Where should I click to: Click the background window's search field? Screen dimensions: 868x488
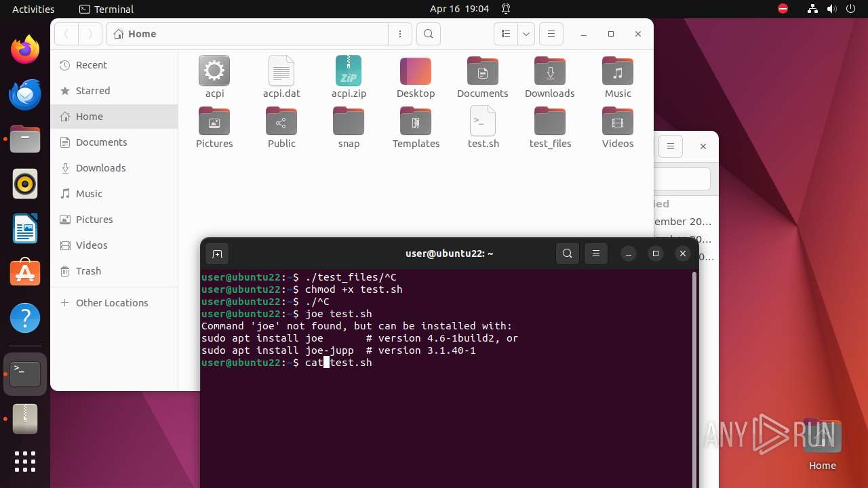682,179
